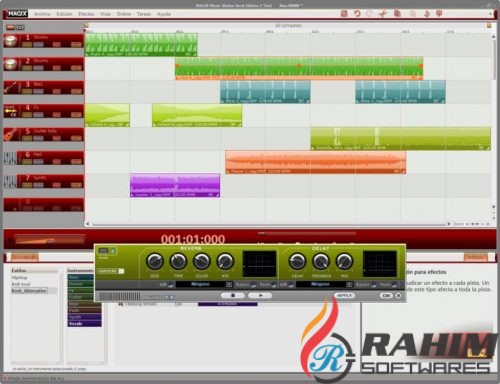Click the APPLY button in the effects rack

pos(344,296)
